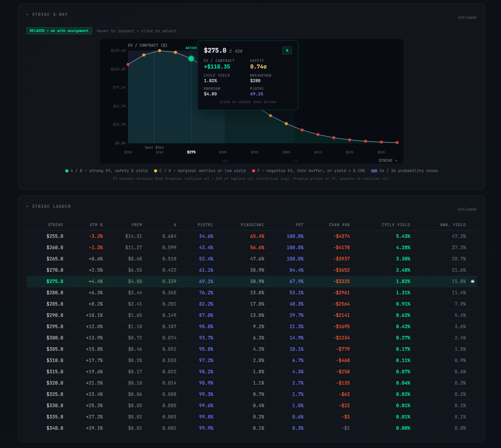Image resolution: width=501 pixels, height=448 pixels.
Task: Collapse STRIKE X-RAY using its disclosure triangle
Action: coord(27,14)
